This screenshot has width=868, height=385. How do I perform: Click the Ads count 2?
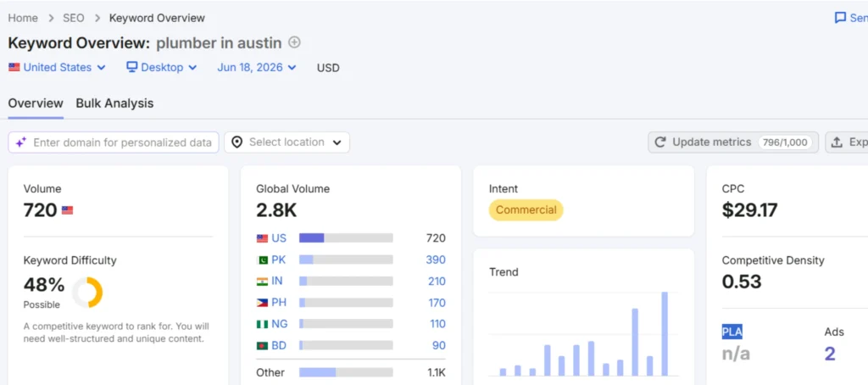pyautogui.click(x=829, y=354)
